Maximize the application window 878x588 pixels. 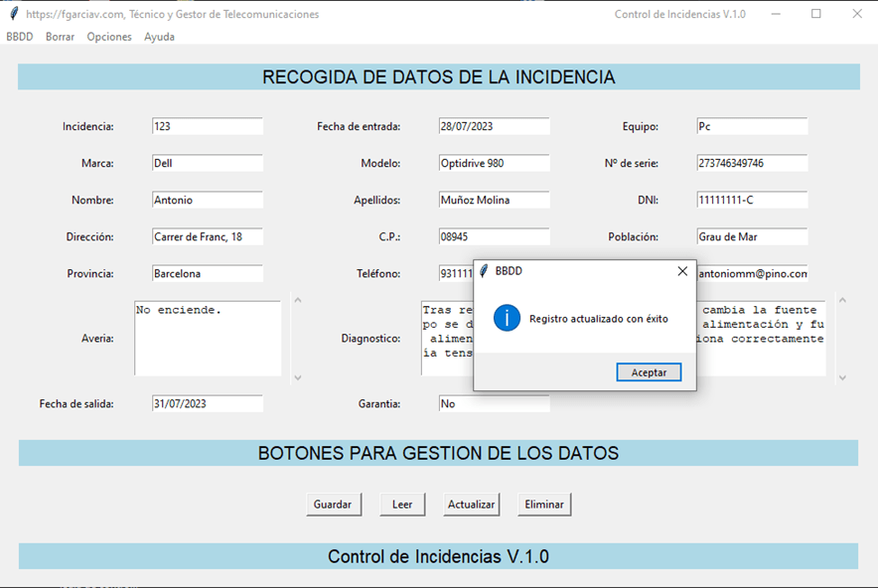(816, 14)
